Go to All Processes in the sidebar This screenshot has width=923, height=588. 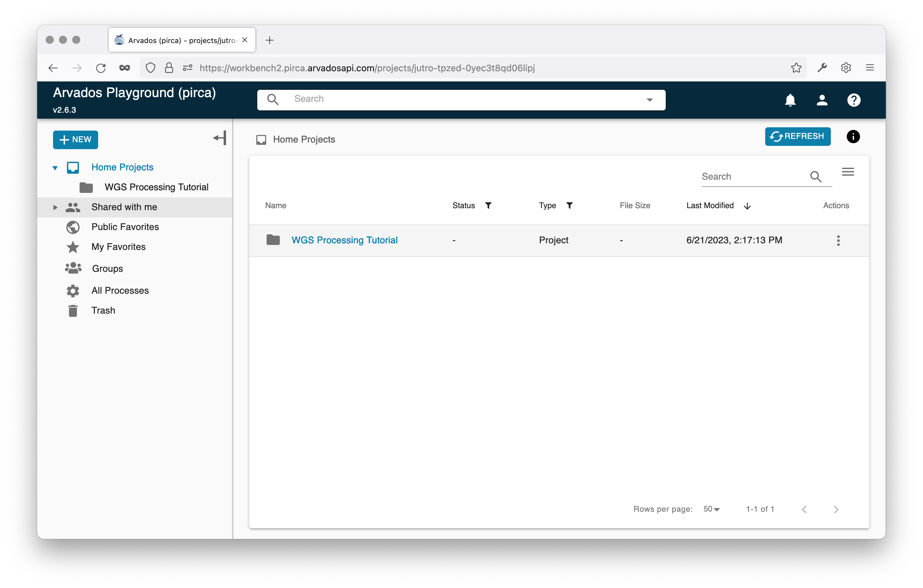(x=120, y=291)
